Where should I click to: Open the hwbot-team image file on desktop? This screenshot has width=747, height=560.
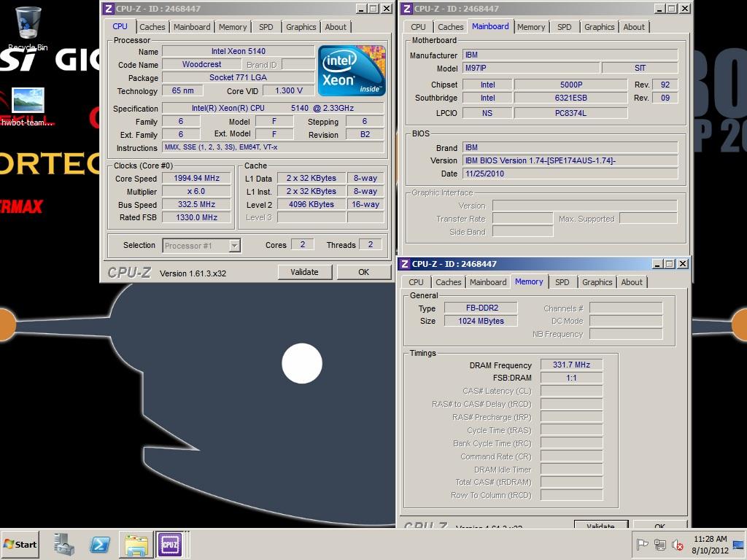28,107
